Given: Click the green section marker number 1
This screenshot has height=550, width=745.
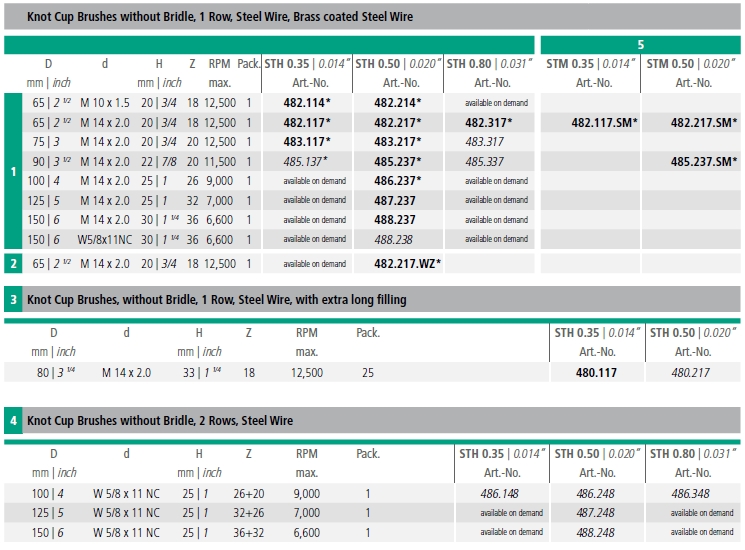Looking at the screenshot, I should point(13,171).
